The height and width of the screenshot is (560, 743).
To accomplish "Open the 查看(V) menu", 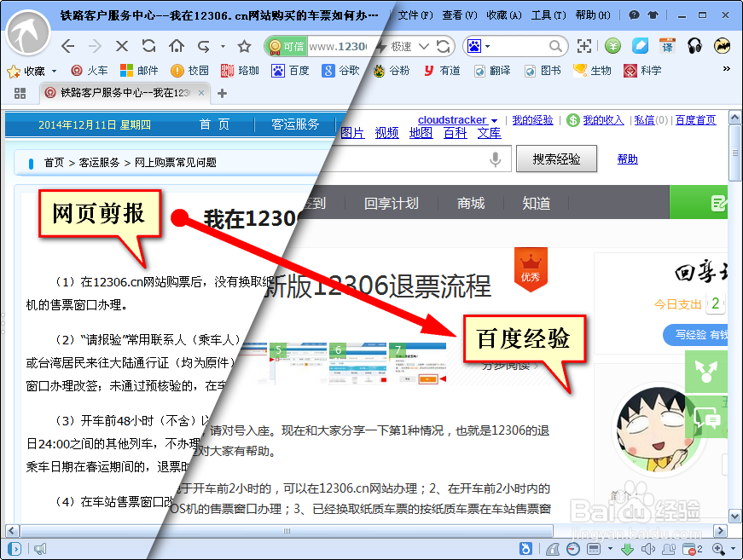I will click(460, 15).
